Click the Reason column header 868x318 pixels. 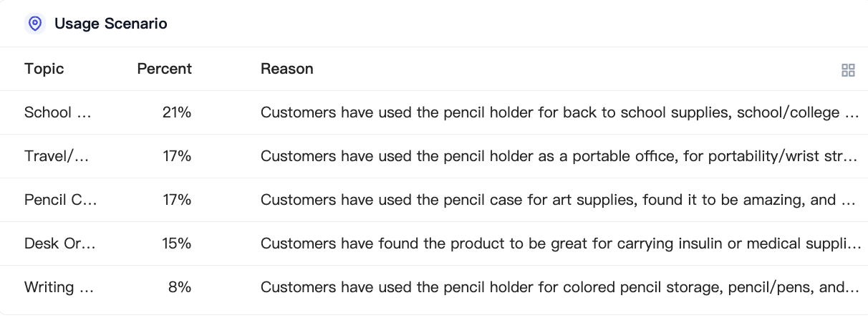click(x=287, y=69)
